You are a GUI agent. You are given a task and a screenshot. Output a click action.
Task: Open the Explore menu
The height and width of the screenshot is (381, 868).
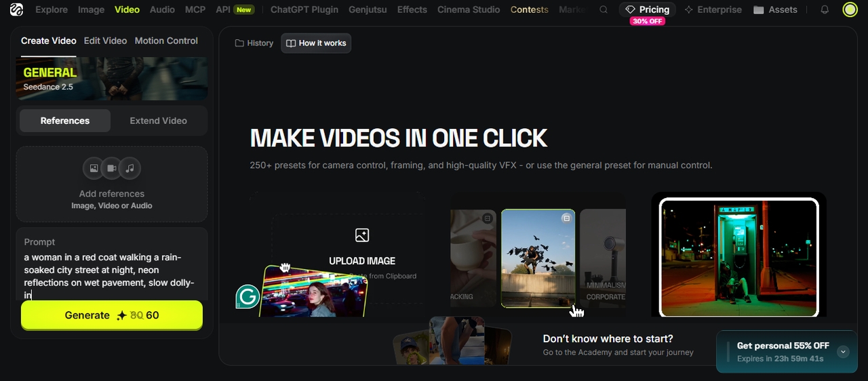click(52, 9)
